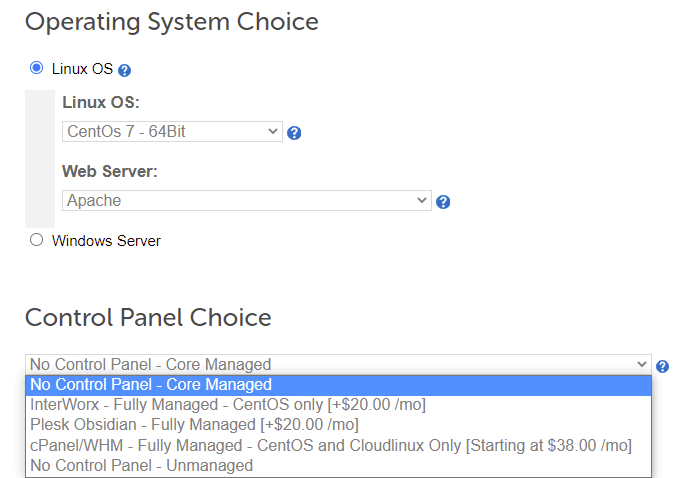Screen dimensions: 677x478
Task: Expand the Apache web server dropdown
Action: coord(246,201)
